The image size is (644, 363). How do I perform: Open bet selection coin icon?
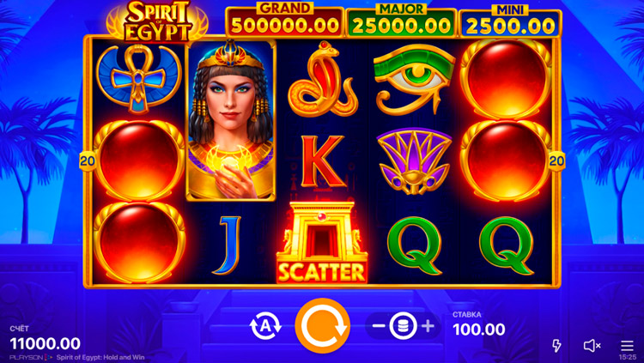403,326
